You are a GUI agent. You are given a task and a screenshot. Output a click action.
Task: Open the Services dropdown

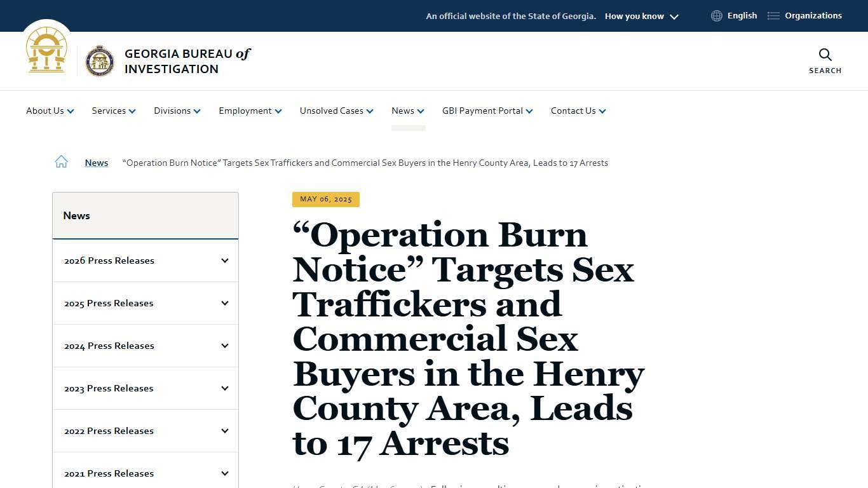click(x=113, y=111)
